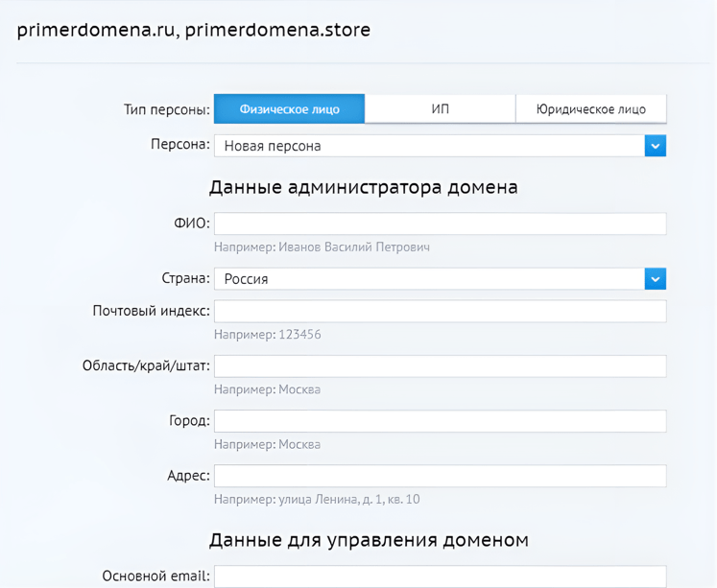The width and height of the screenshot is (717, 588).
Task: Click hint text Например: 123456
Action: pyautogui.click(x=268, y=335)
